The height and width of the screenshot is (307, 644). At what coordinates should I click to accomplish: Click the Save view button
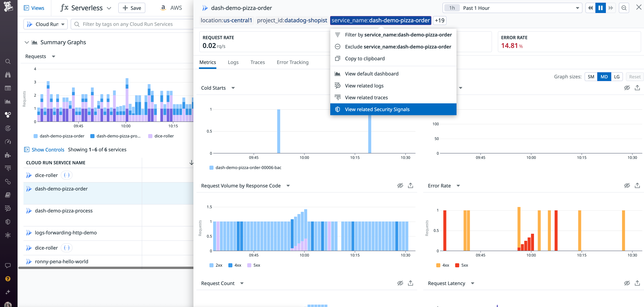coord(132,8)
